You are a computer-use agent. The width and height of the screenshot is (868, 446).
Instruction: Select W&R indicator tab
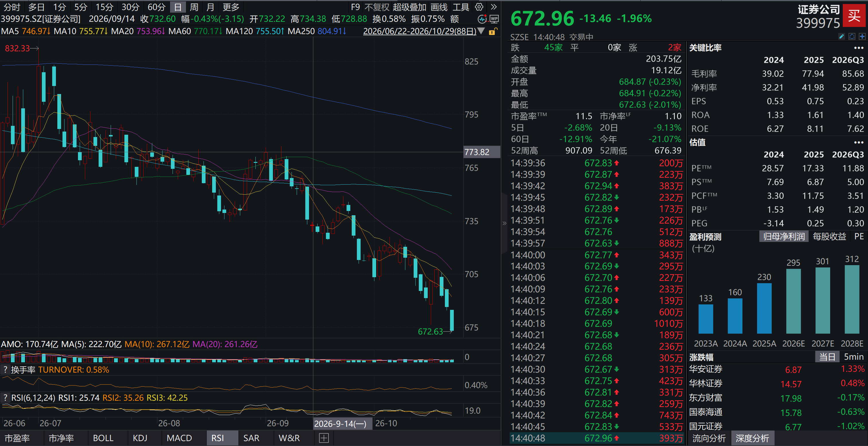point(289,438)
